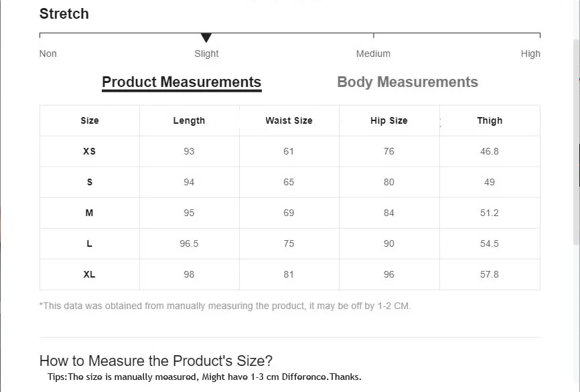
Task: Click the Slight stretch label text
Action: pos(206,54)
